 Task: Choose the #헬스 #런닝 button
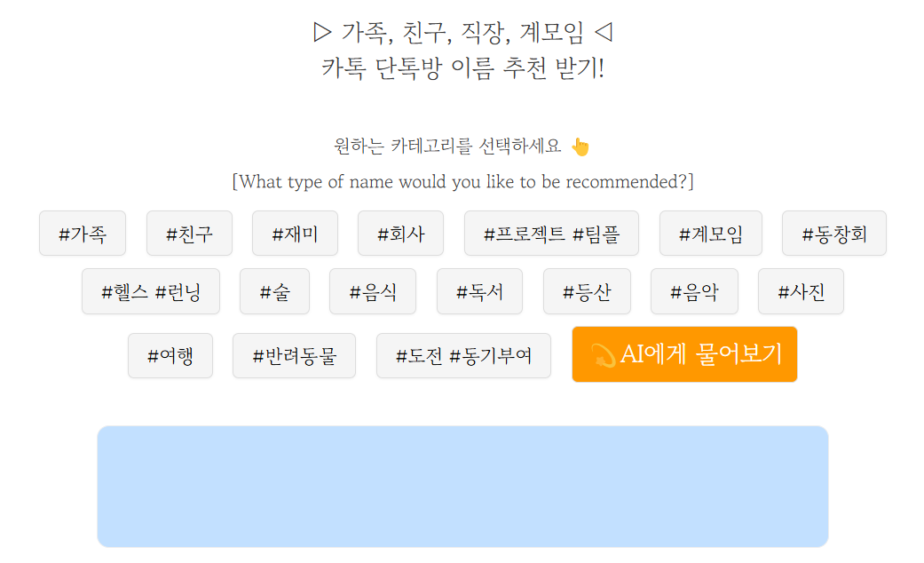coord(150,290)
